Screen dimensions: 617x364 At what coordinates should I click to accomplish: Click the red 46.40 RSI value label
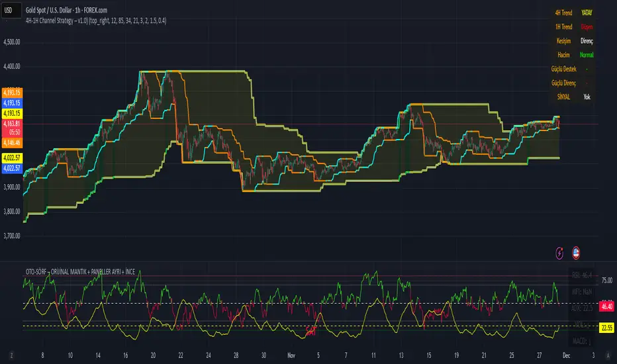[x=607, y=307]
